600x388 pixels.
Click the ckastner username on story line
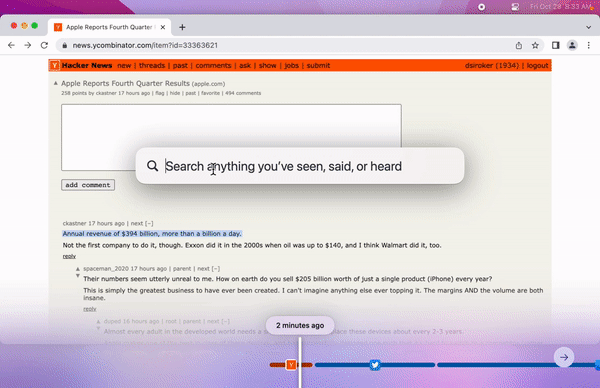[x=106, y=93]
